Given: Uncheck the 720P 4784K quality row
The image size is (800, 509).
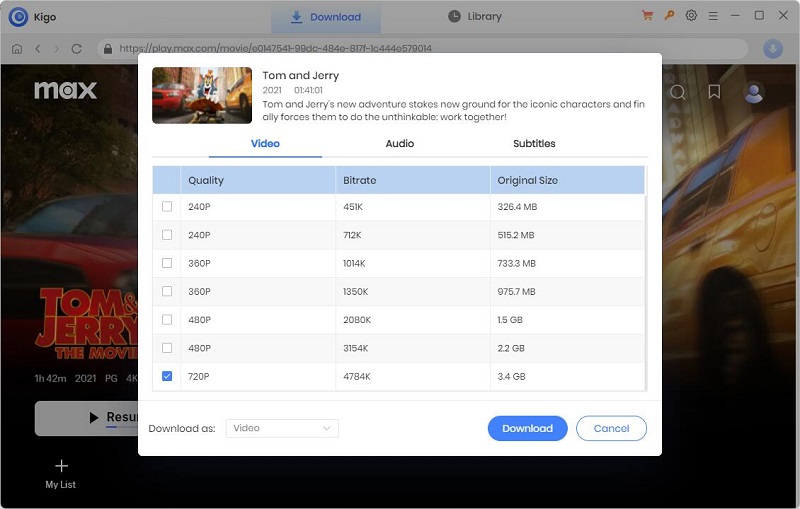Looking at the screenshot, I should point(167,376).
